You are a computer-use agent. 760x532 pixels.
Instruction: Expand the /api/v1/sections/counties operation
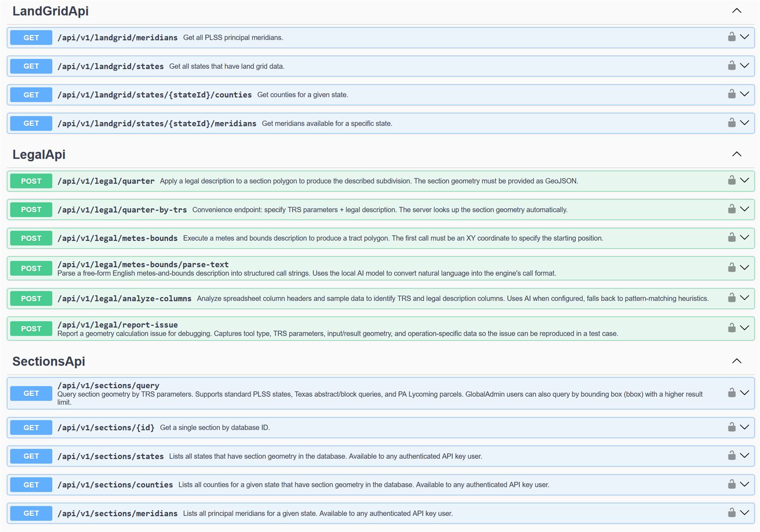point(745,485)
